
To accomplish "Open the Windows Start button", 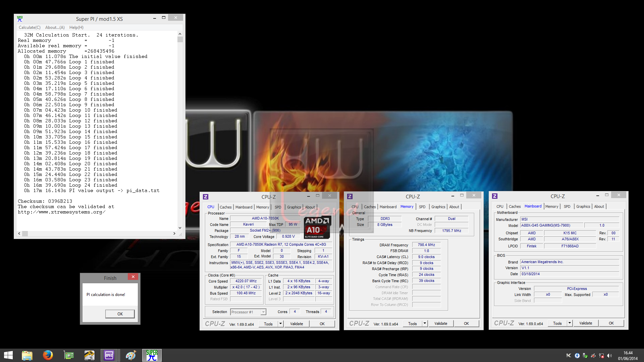I will tap(8, 355).
